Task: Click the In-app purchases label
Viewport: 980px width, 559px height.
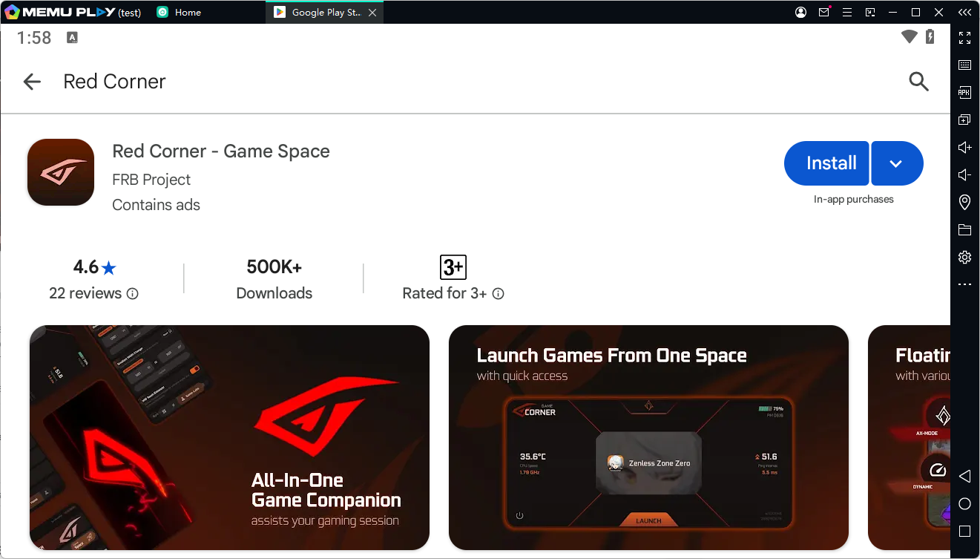Action: tap(854, 199)
